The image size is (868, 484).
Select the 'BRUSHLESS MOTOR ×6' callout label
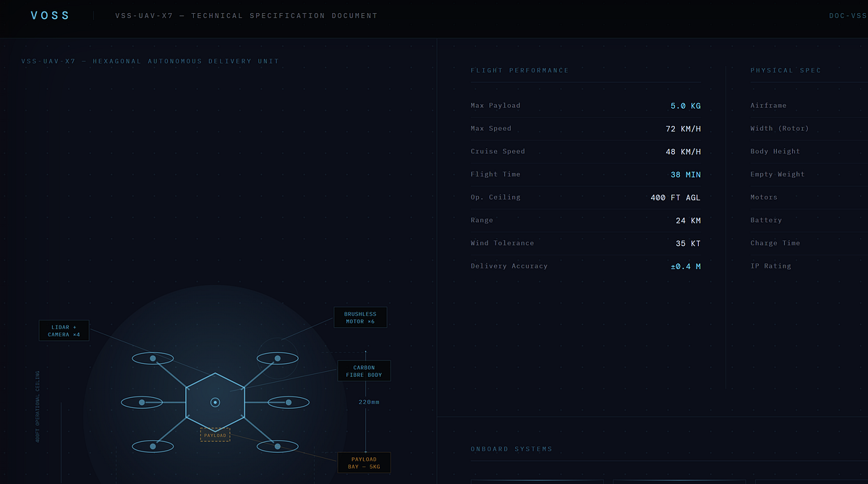click(360, 318)
